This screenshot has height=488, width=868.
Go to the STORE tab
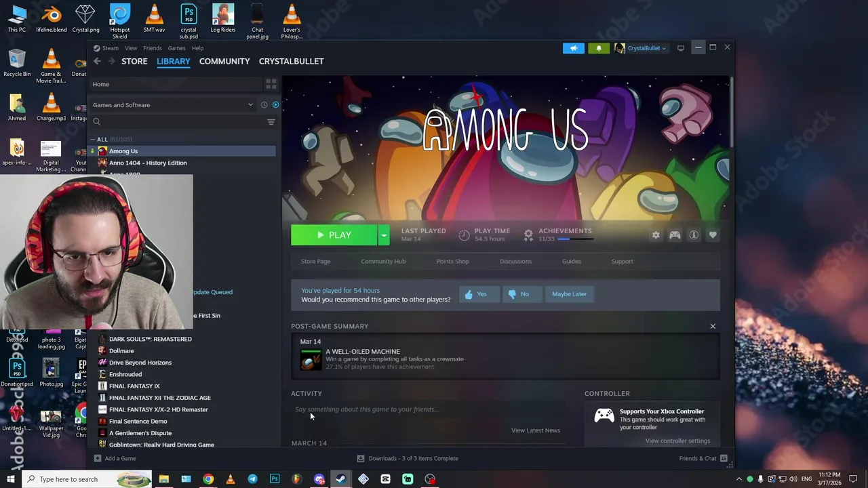click(x=134, y=61)
